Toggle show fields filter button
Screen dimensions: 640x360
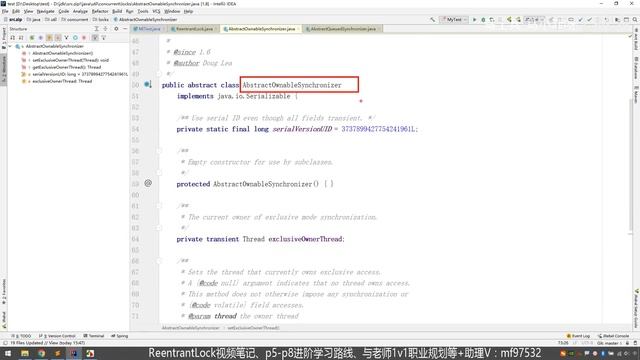[x=49, y=38]
